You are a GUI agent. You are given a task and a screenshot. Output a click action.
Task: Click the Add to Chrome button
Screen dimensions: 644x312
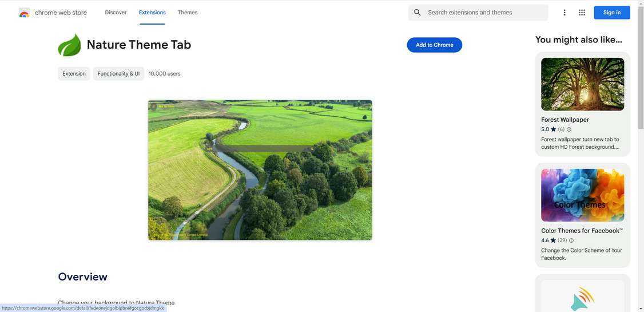435,45
